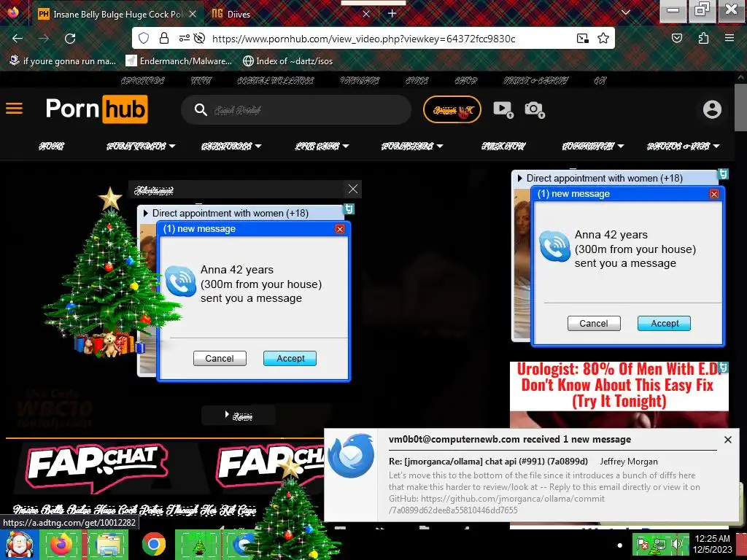
Task: Click the Santa Start button
Action: point(18,544)
